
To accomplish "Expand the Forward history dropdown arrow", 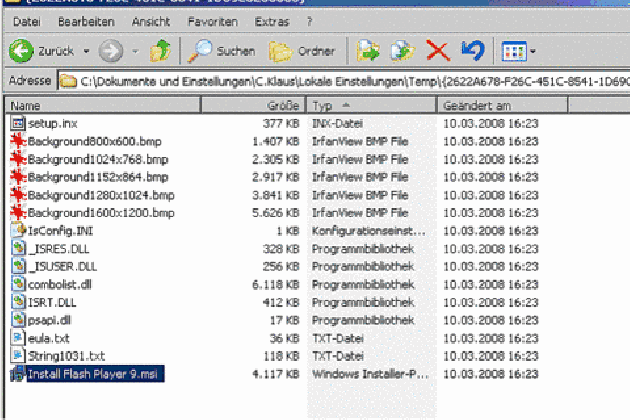I will (131, 50).
